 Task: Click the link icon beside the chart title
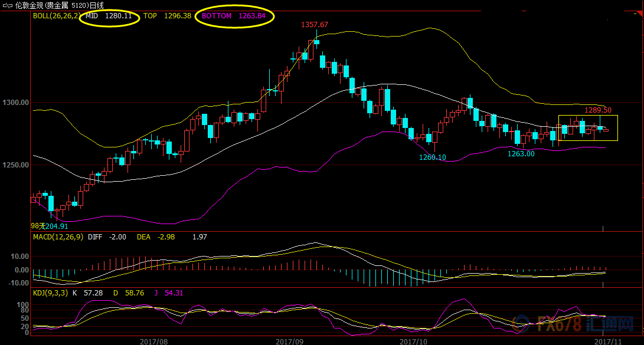click(x=8, y=5)
